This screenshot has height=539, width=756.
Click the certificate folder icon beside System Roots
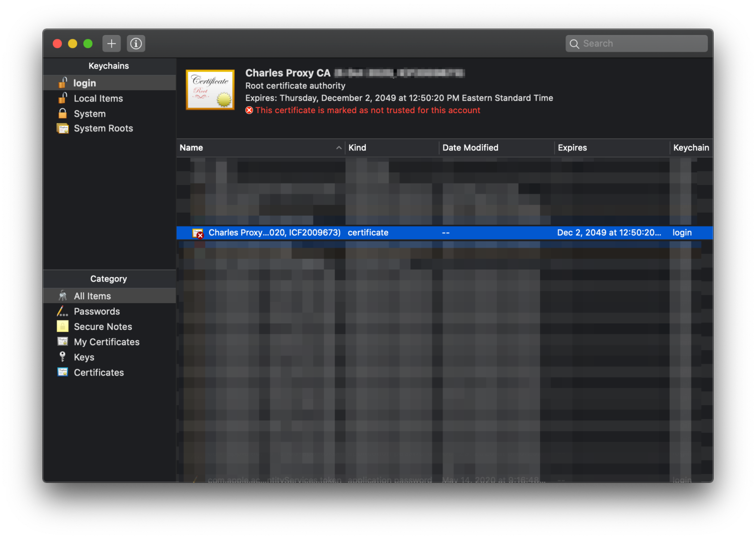(x=63, y=128)
